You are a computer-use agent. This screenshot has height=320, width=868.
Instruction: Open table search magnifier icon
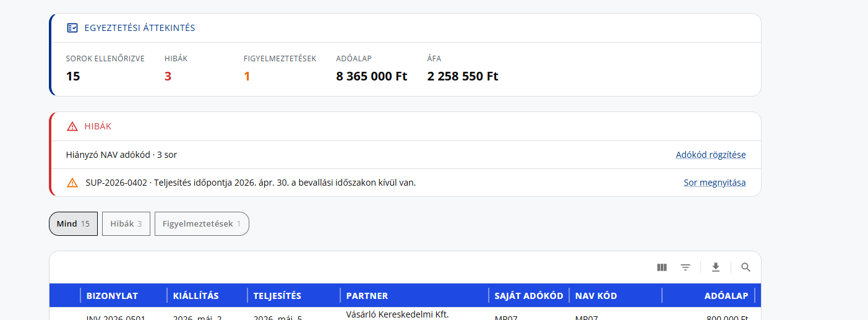pos(746,267)
